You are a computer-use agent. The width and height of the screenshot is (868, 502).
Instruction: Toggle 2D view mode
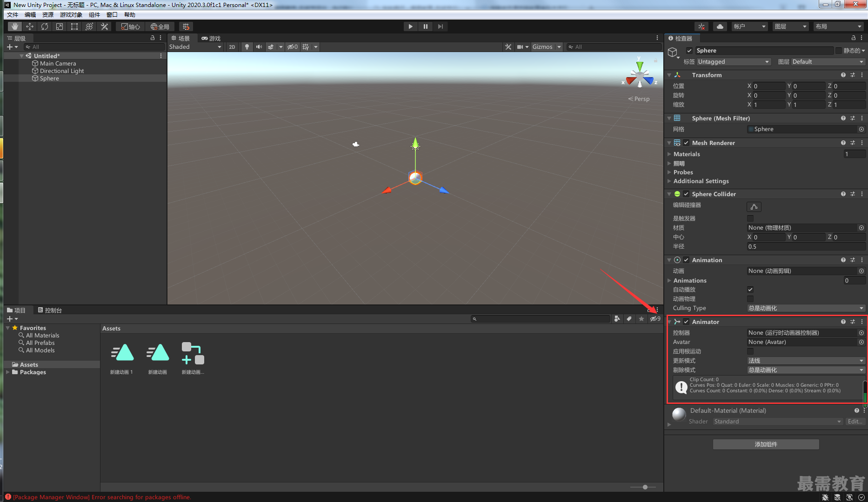tap(232, 47)
